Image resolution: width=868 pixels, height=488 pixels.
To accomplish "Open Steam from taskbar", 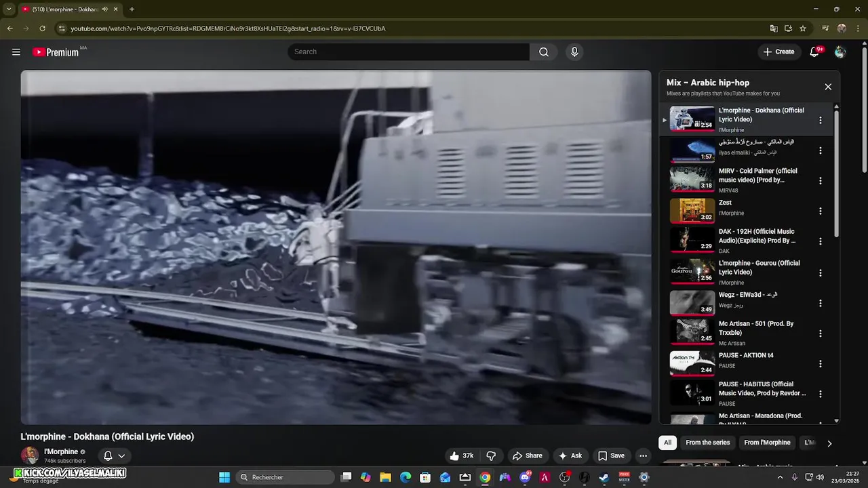I will click(x=604, y=477).
